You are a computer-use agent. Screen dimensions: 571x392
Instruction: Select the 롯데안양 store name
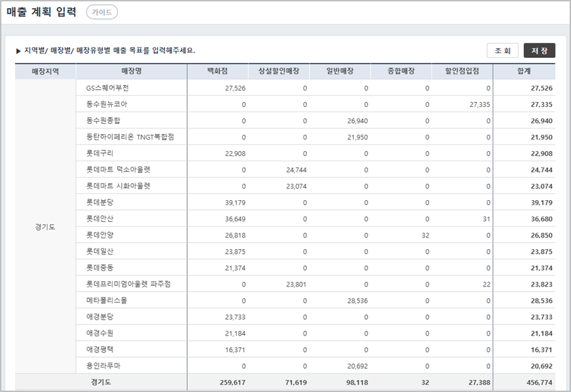point(100,235)
